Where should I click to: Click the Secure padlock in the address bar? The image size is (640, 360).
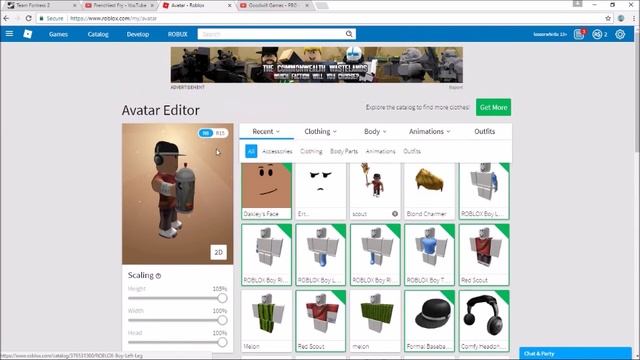(41, 18)
